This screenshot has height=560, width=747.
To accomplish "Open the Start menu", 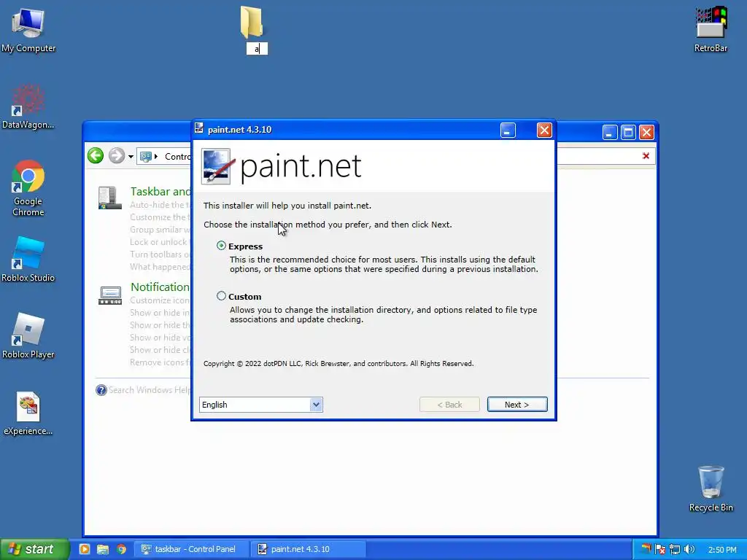I will tap(34, 549).
